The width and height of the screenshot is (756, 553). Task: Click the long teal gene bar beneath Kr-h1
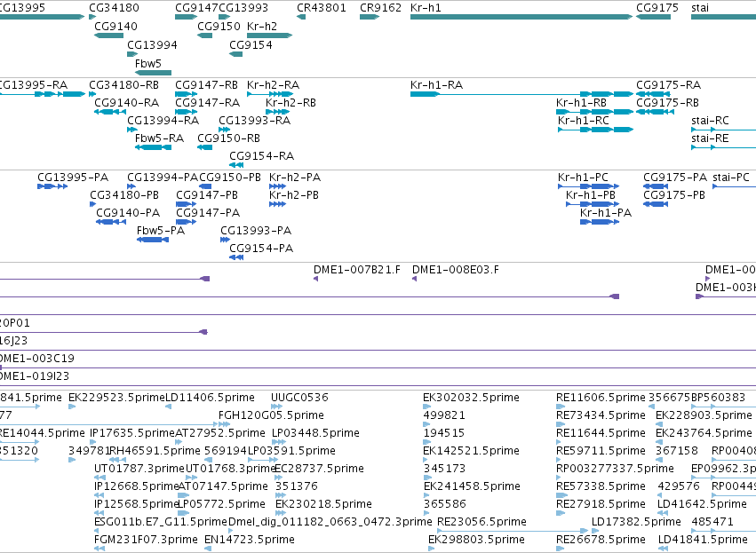click(x=521, y=17)
